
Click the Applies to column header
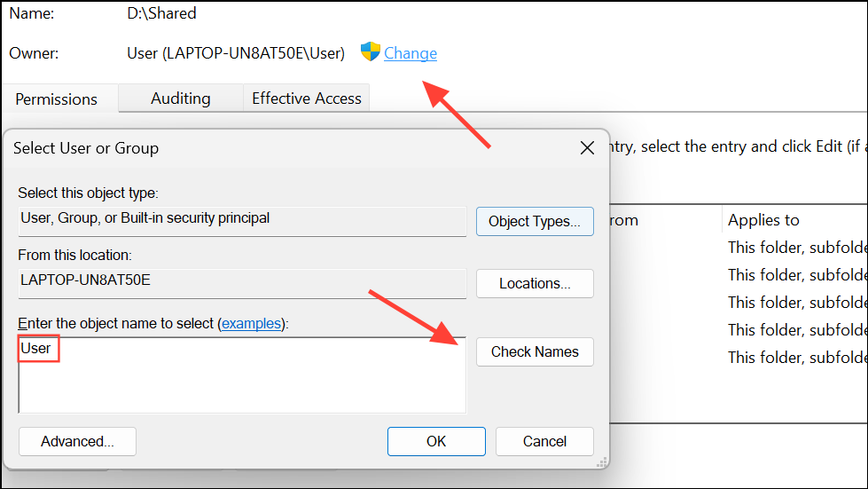[763, 220]
